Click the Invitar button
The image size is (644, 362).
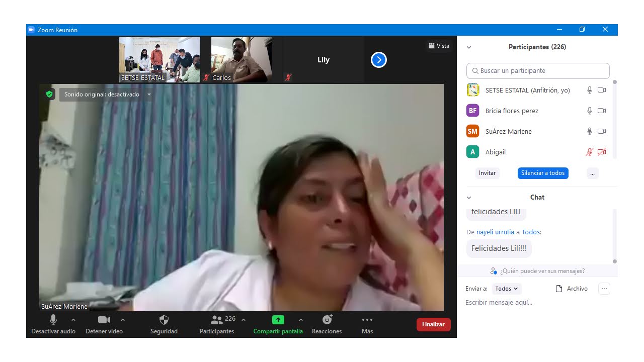[487, 173]
